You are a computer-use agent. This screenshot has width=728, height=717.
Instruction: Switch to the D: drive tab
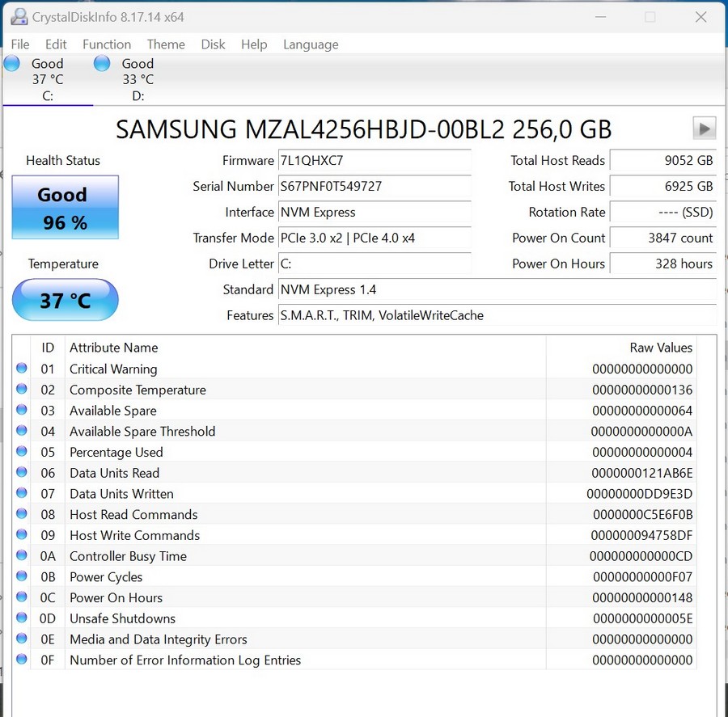(138, 79)
